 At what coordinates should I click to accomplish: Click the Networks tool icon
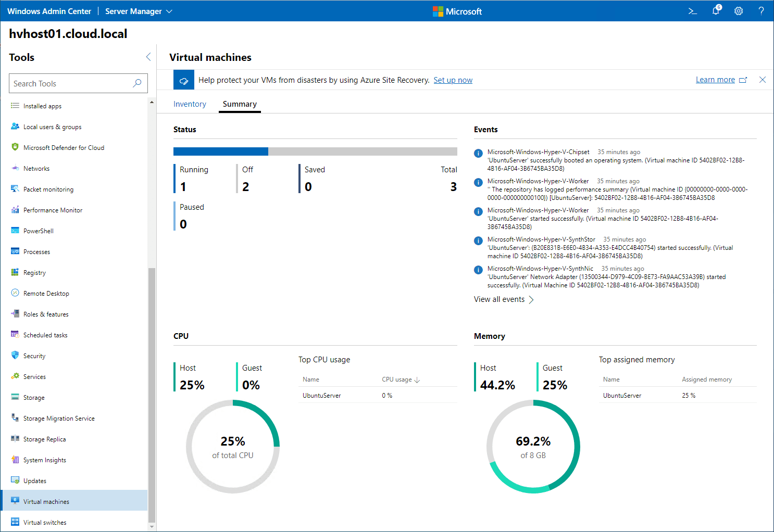pyautogui.click(x=15, y=168)
